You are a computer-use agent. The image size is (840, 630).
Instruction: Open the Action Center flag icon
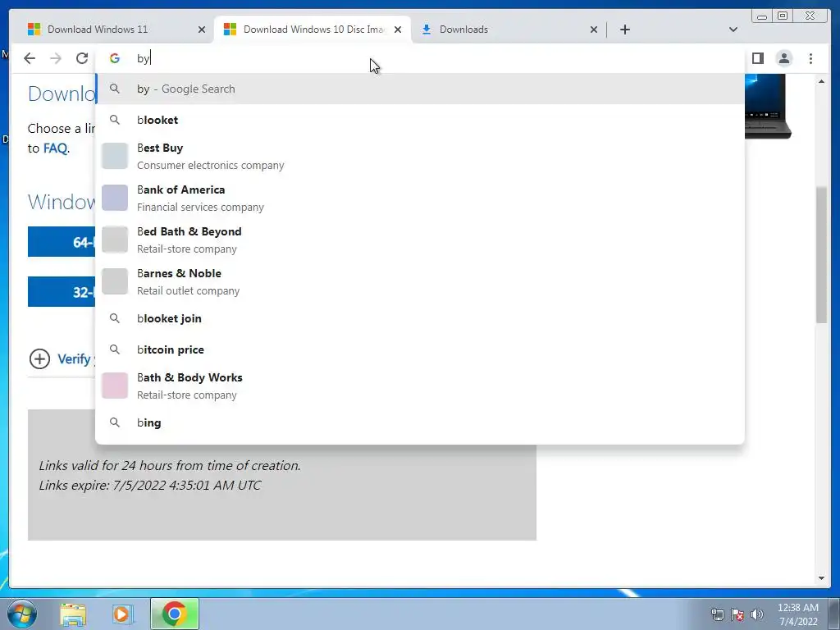click(x=737, y=614)
